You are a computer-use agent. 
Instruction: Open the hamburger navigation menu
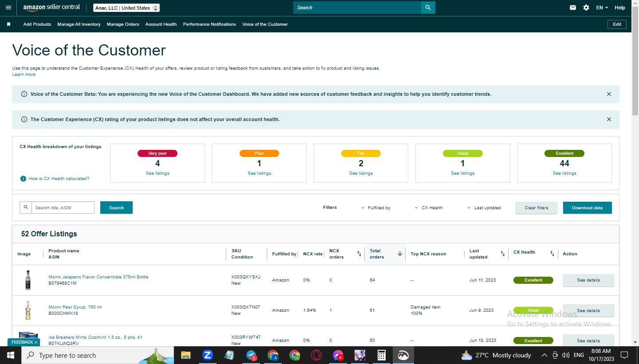(8, 8)
